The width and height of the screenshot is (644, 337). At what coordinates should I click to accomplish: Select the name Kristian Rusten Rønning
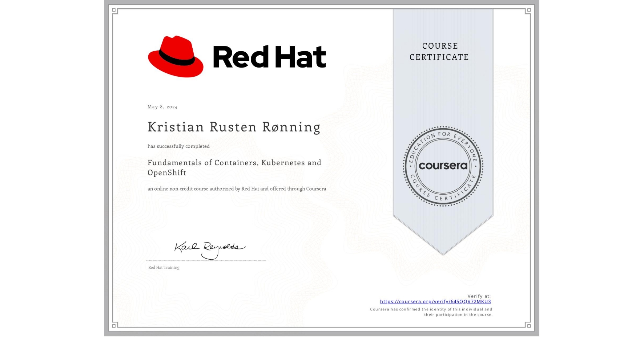point(234,127)
